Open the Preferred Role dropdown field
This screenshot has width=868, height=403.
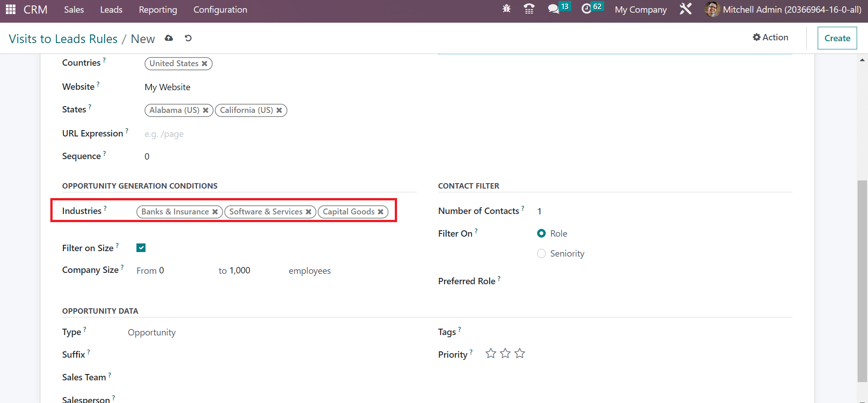click(x=664, y=281)
